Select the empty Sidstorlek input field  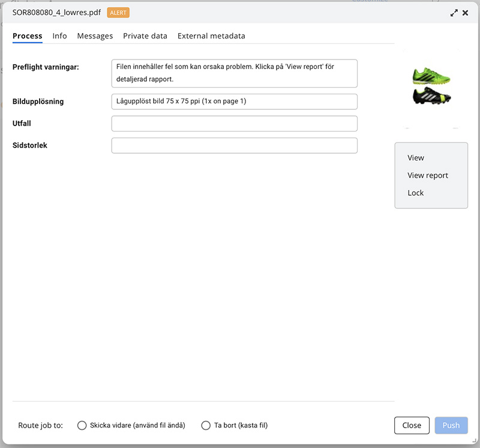click(234, 146)
